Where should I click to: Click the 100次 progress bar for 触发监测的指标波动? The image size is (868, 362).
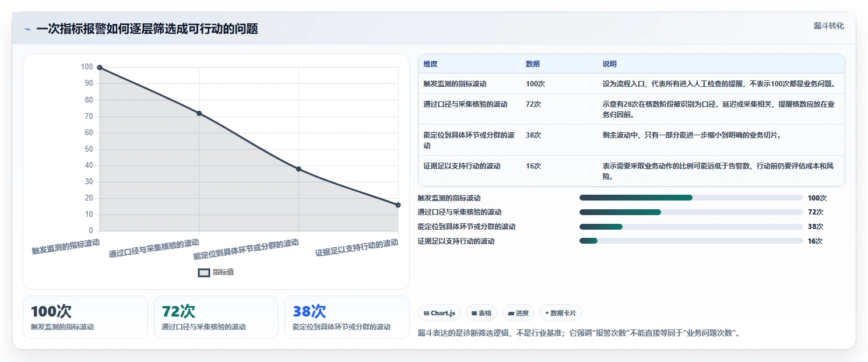(x=691, y=198)
